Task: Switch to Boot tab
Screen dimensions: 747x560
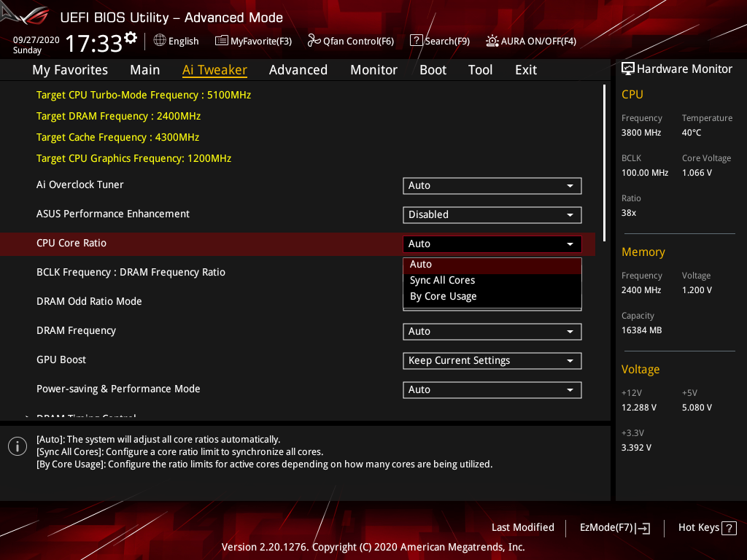Action: [433, 70]
